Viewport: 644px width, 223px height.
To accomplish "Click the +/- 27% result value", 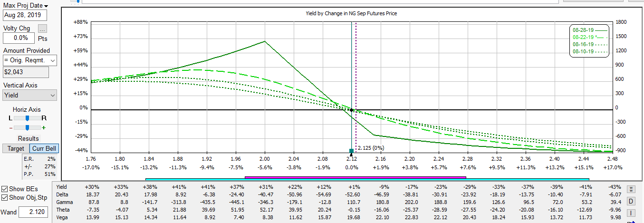I will pos(50,166).
